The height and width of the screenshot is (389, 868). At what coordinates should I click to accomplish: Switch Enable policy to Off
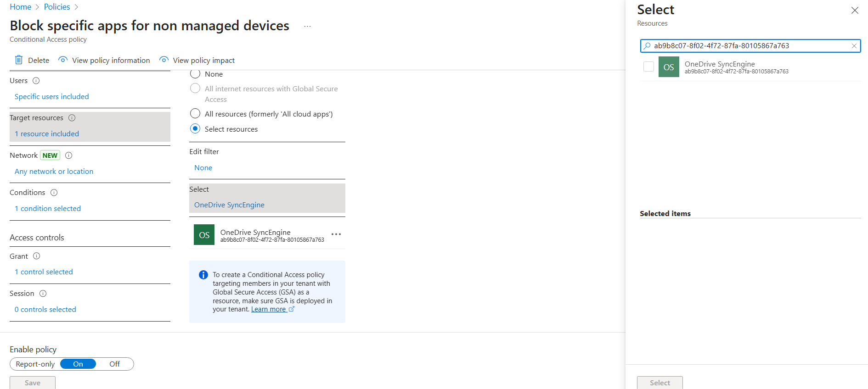tap(115, 364)
